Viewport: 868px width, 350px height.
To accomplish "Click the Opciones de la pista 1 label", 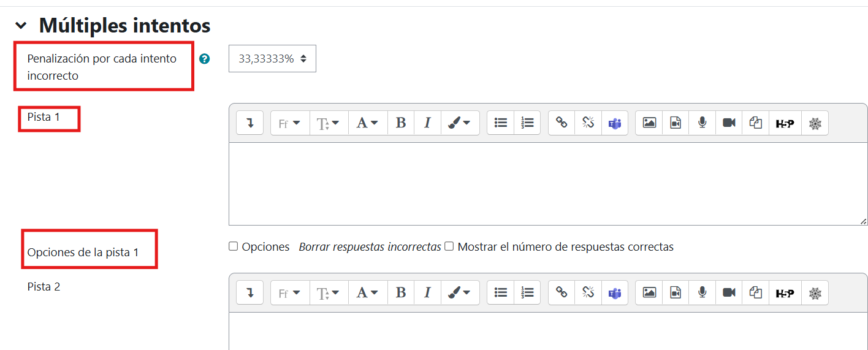I will tap(83, 252).
